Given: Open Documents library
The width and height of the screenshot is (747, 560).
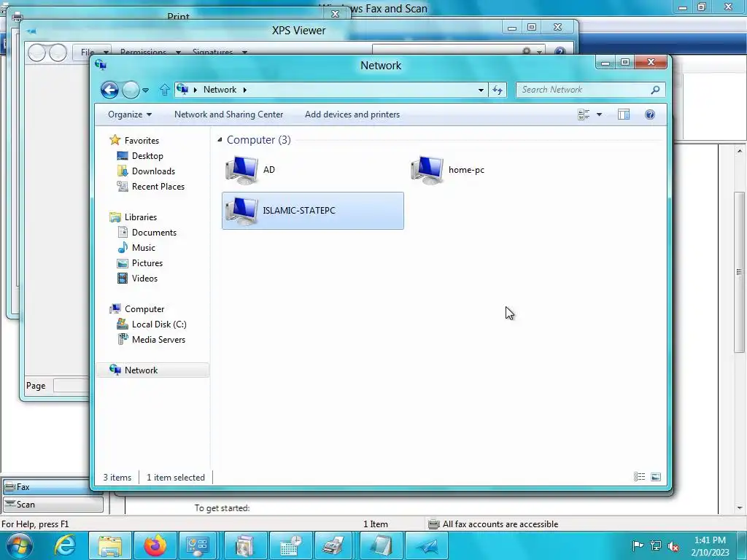Looking at the screenshot, I should tap(154, 233).
